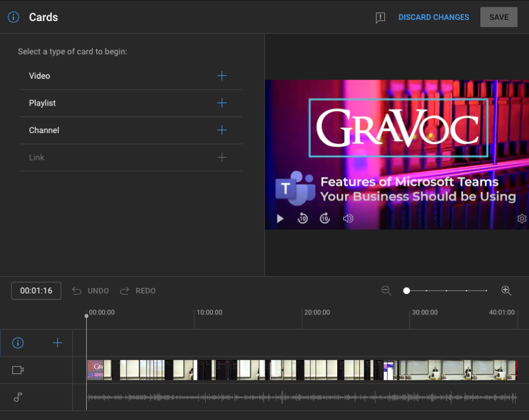Click the audio track music note icon
529x420 pixels.
(x=18, y=397)
